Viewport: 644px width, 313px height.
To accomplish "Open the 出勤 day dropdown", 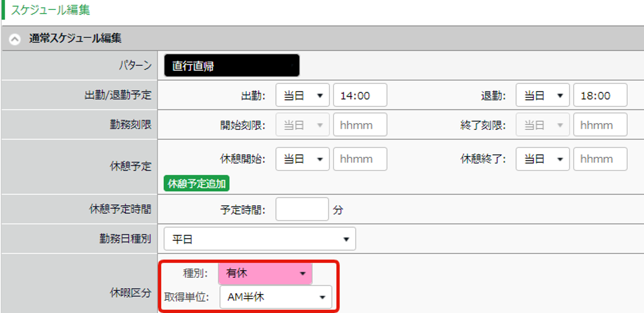I will [303, 95].
